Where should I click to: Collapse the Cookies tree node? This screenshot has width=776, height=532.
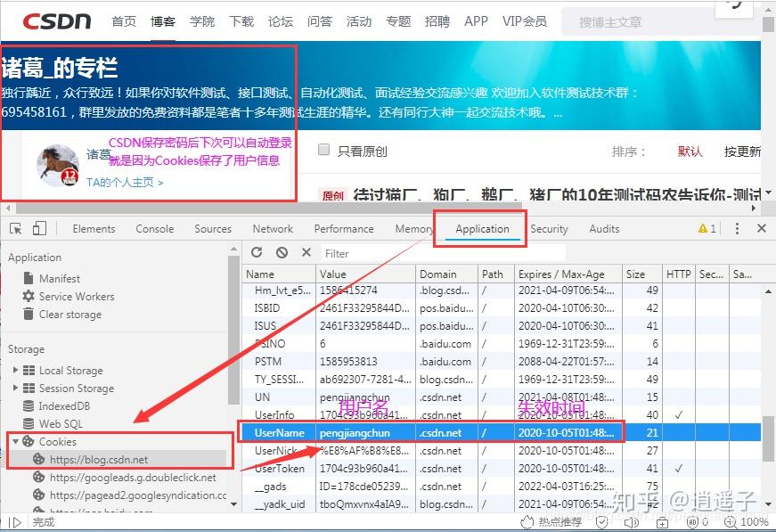[15, 441]
